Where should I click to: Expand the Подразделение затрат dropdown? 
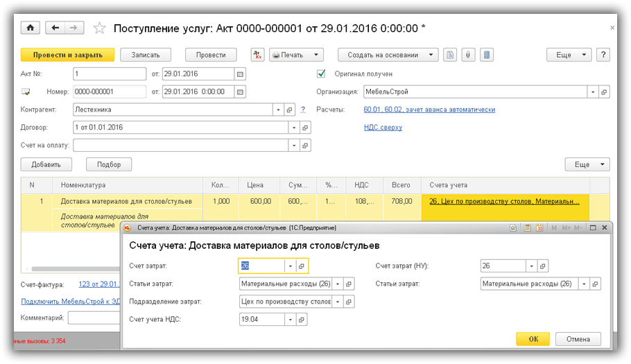[x=337, y=302]
